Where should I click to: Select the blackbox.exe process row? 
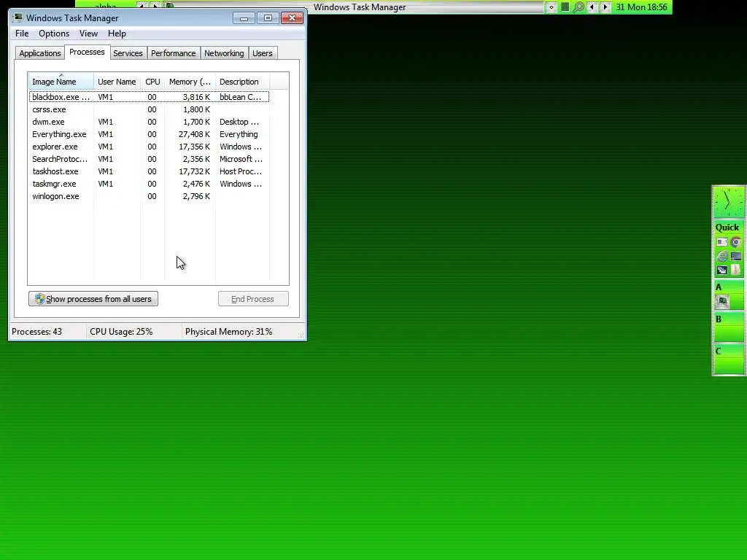(149, 97)
